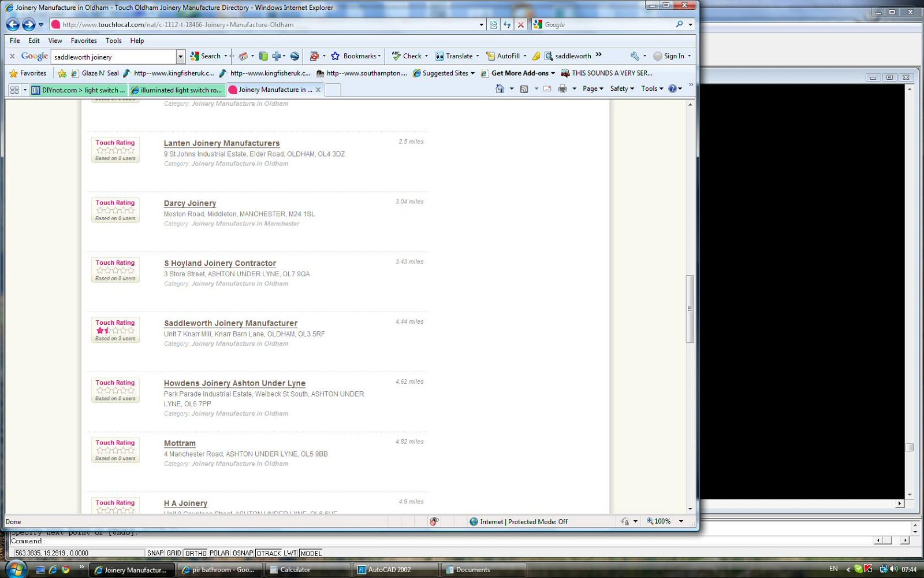Open the View menu
This screenshot has height=578, width=924.
click(55, 40)
